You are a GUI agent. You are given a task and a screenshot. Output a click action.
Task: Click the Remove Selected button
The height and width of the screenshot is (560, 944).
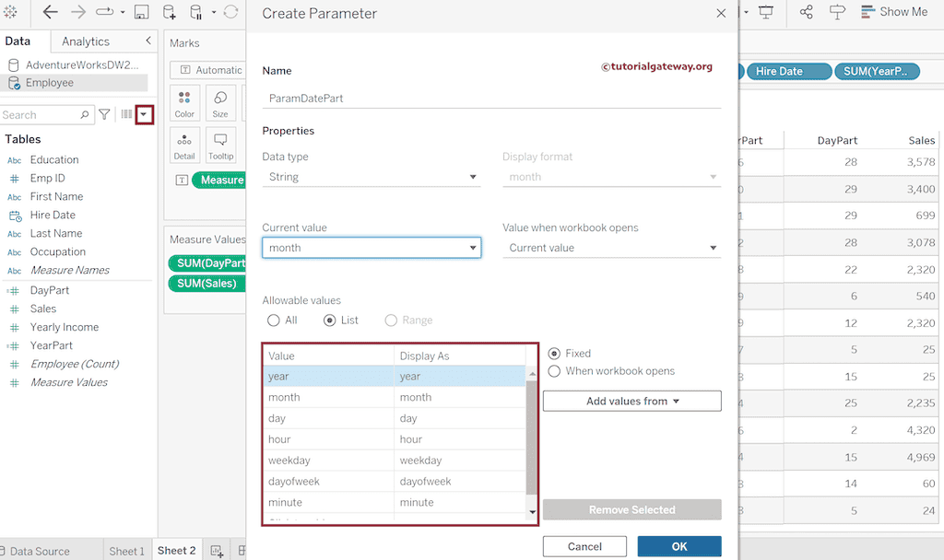coord(632,509)
